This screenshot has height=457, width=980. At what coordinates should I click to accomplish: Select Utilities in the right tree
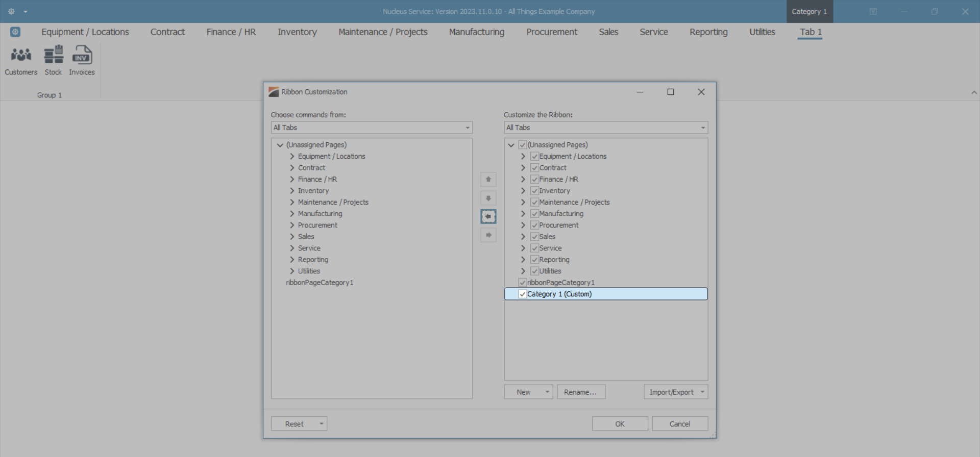coord(550,271)
